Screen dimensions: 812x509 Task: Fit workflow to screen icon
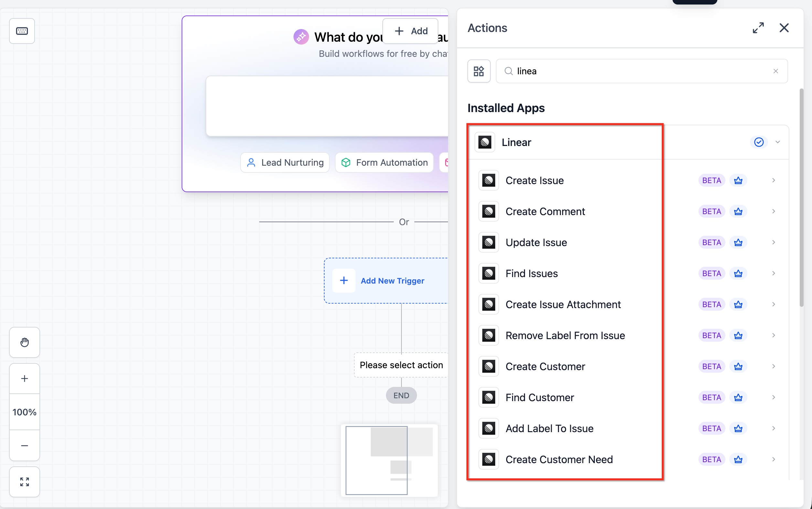25,482
